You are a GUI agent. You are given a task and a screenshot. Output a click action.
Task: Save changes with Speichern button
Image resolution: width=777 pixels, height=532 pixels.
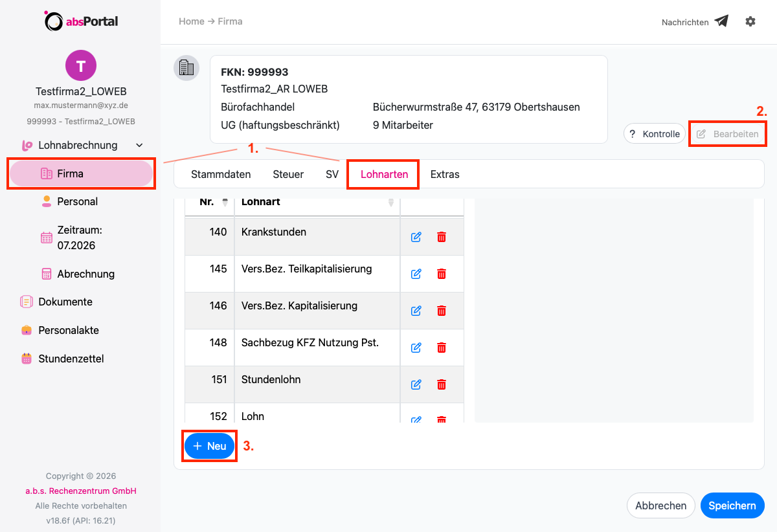(x=732, y=505)
